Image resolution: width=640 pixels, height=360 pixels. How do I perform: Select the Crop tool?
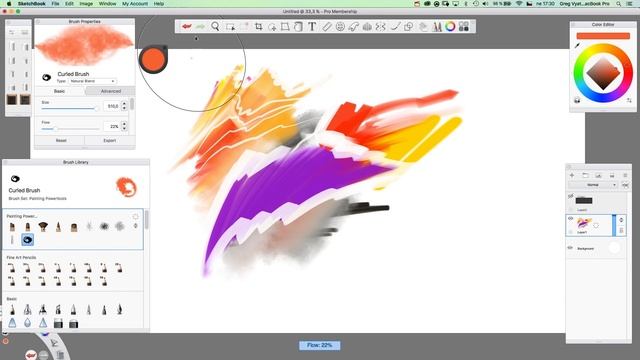[258, 27]
